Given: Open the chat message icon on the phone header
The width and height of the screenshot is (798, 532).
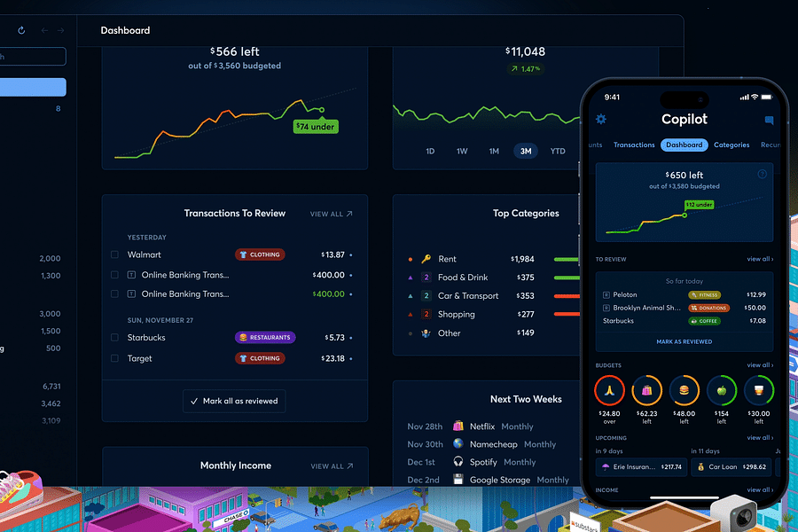Looking at the screenshot, I should (x=769, y=119).
